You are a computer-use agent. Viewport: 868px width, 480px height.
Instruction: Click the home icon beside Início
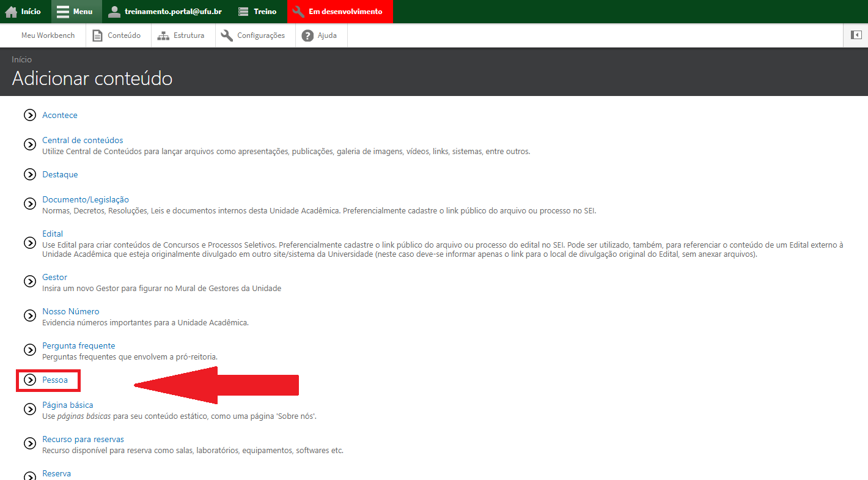coord(11,12)
